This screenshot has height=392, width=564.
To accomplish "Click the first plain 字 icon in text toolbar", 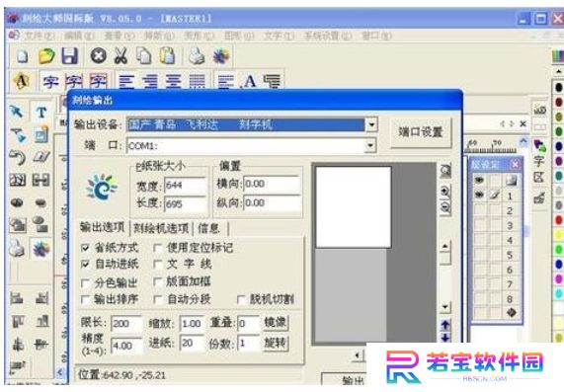I will [50, 81].
